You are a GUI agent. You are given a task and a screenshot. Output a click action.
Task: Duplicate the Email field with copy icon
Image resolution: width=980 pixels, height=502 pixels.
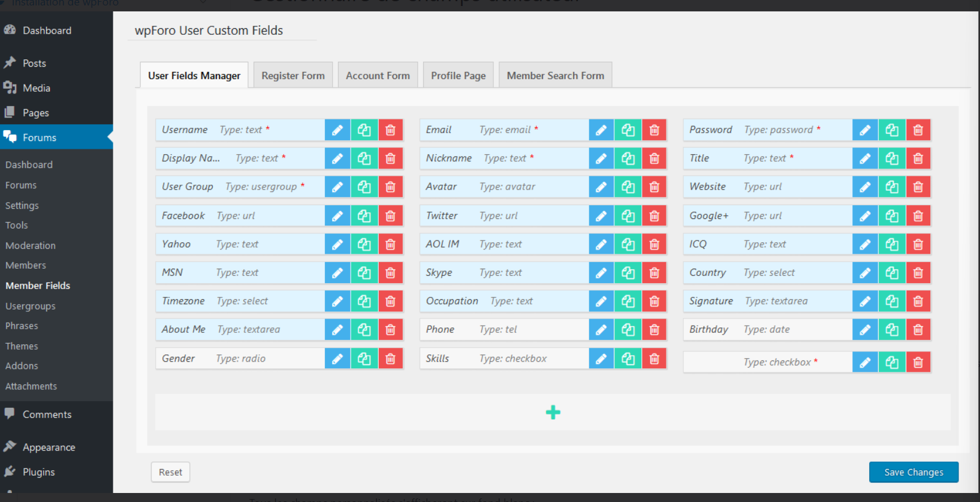pyautogui.click(x=628, y=130)
